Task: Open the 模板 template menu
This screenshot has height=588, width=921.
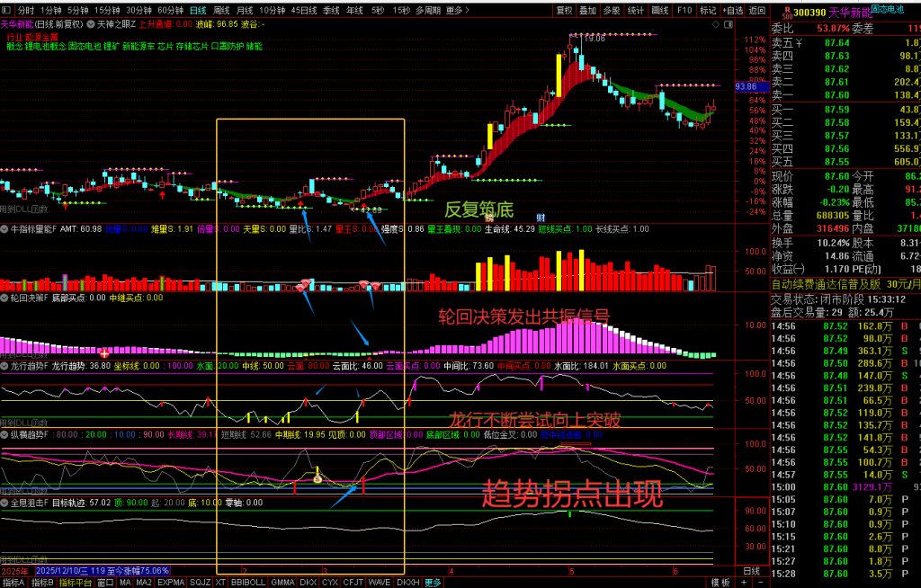Action: (x=720, y=583)
